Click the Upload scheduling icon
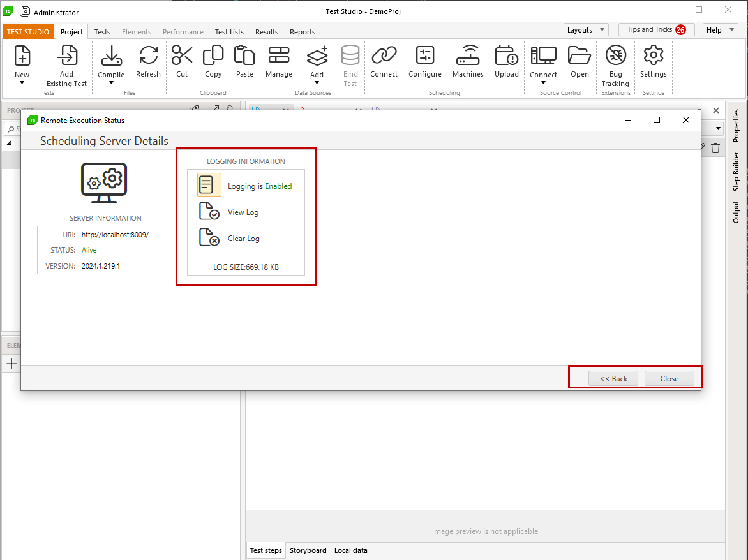Image resolution: width=748 pixels, height=560 pixels. pyautogui.click(x=507, y=55)
